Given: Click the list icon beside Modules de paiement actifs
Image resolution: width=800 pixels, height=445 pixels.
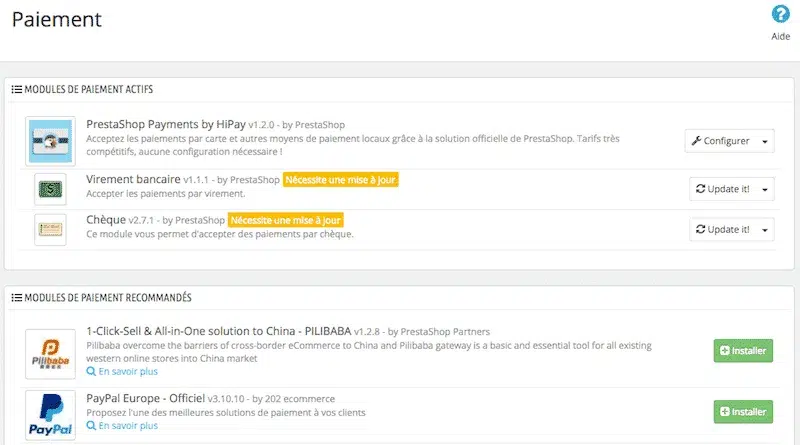Looking at the screenshot, I should point(17,90).
